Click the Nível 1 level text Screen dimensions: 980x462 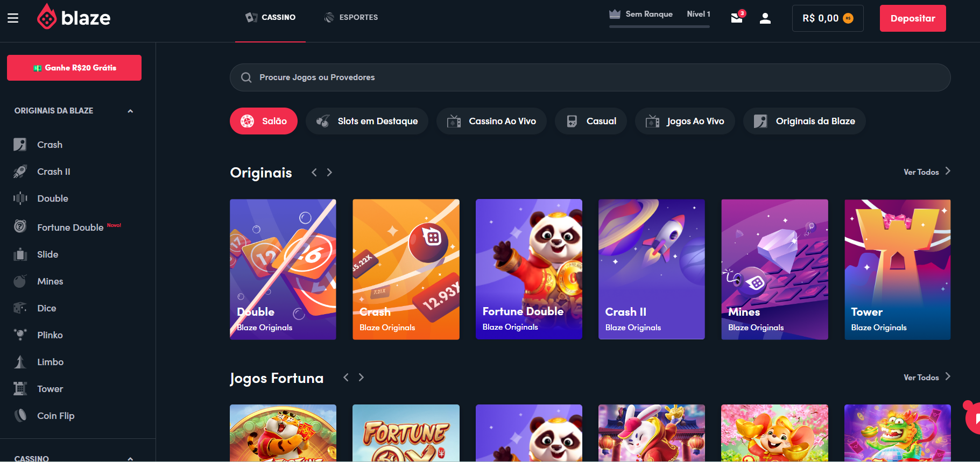699,14
